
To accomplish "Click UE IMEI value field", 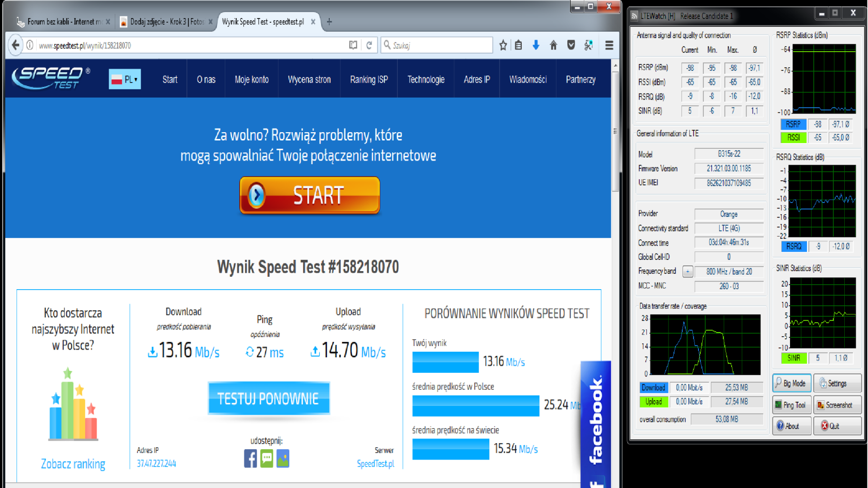I will pyautogui.click(x=729, y=183).
